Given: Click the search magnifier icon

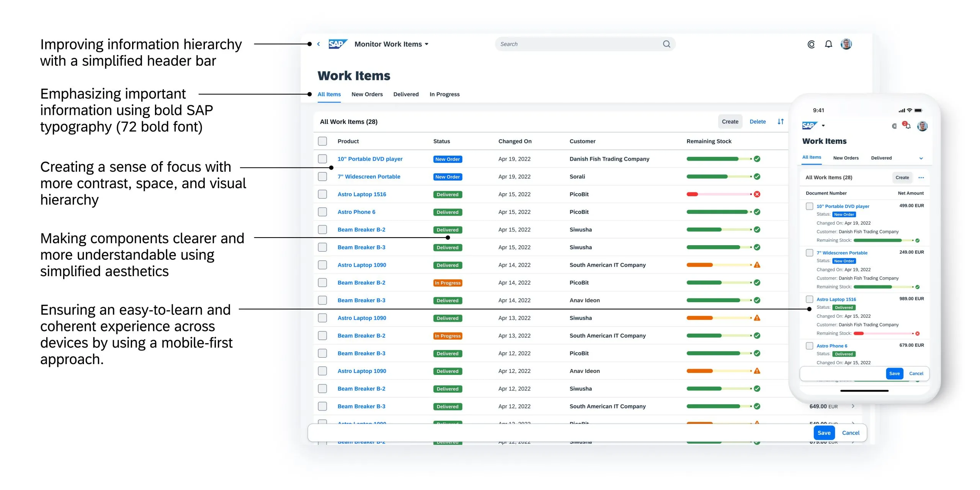Looking at the screenshot, I should coord(666,44).
